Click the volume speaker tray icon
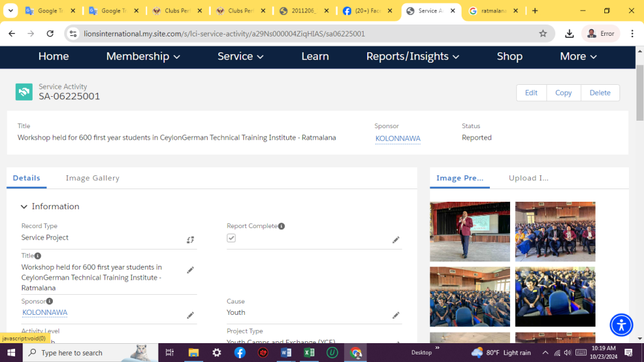The image size is (644, 362). [568, 353]
